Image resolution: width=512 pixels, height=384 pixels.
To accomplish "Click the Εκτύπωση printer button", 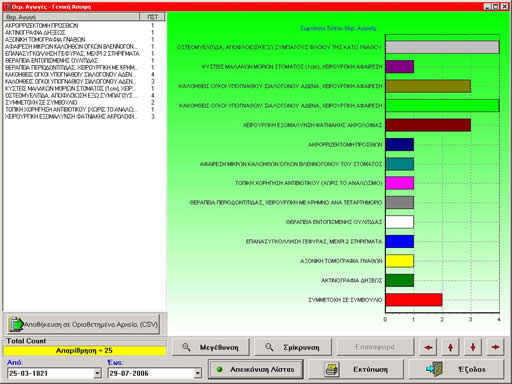I will pos(356,369).
